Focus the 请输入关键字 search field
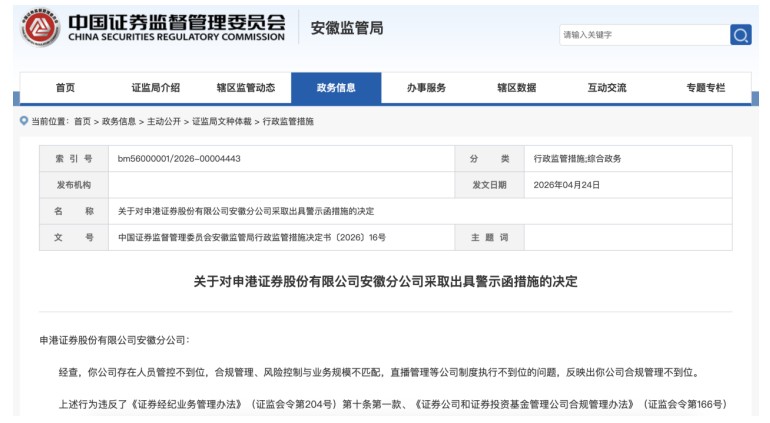770x423 pixels. pyautogui.click(x=644, y=35)
